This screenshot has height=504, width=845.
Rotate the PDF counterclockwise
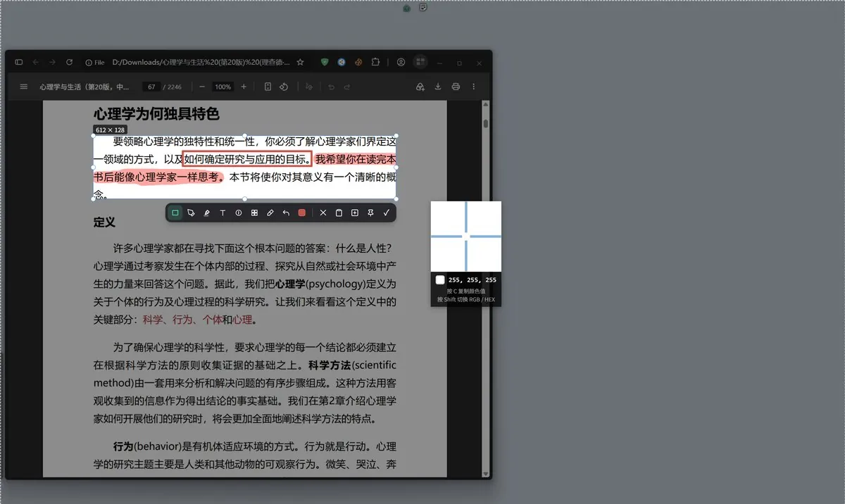pyautogui.click(x=284, y=87)
